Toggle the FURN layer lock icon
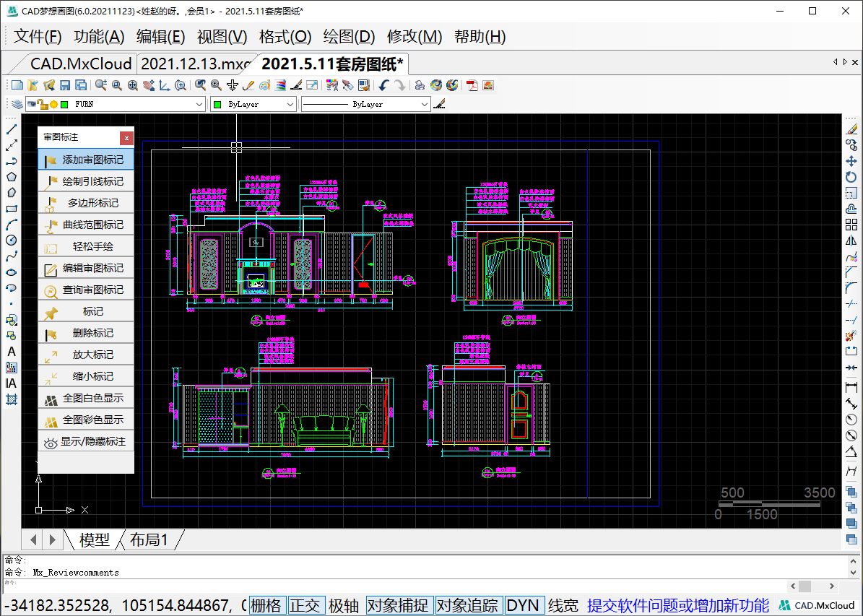This screenshot has width=863, height=616. coord(43,104)
